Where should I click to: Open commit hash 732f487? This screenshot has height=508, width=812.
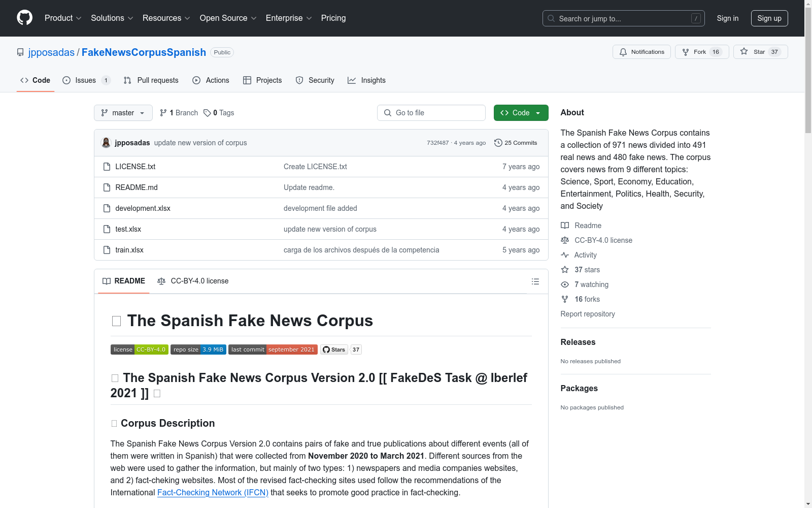coord(437,143)
